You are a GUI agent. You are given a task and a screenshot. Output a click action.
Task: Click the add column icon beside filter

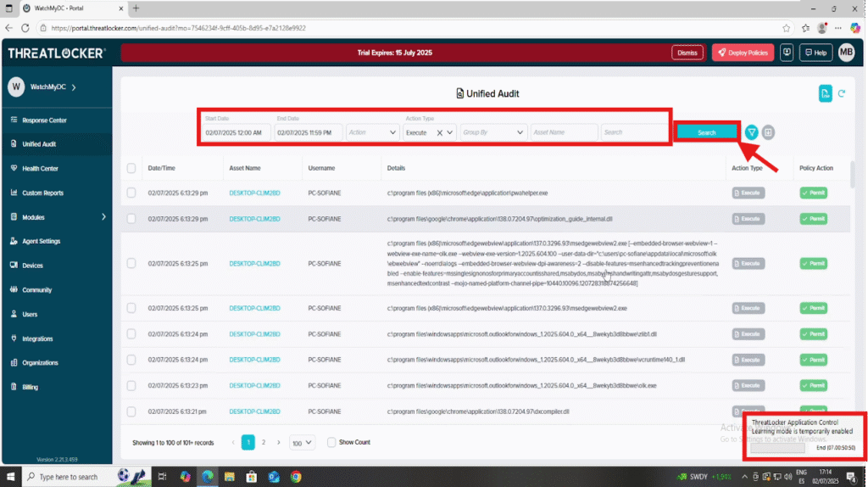[x=768, y=132]
